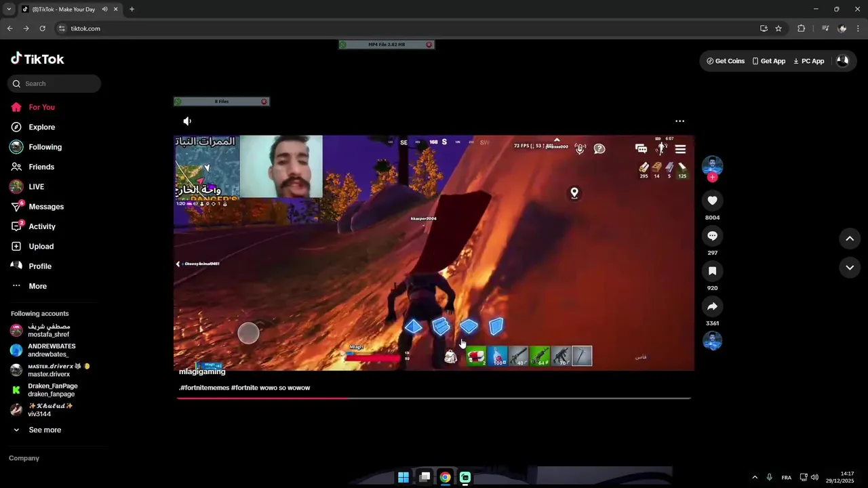Reload the tiktok.com page

[42, 28]
